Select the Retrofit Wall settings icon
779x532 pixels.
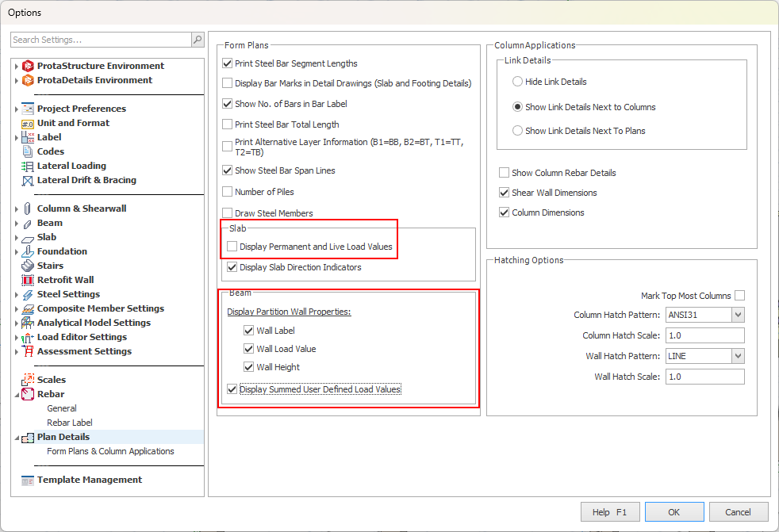[28, 279]
